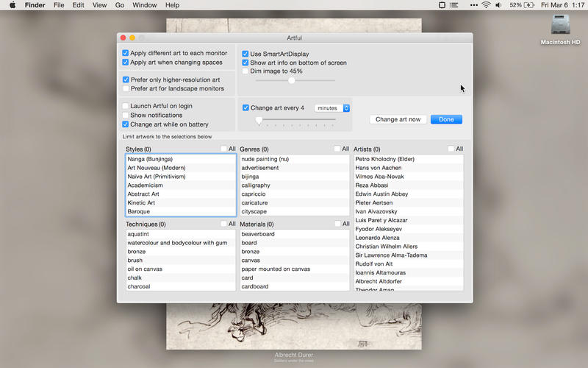
Task: Open the Go menu
Action: coord(120,5)
